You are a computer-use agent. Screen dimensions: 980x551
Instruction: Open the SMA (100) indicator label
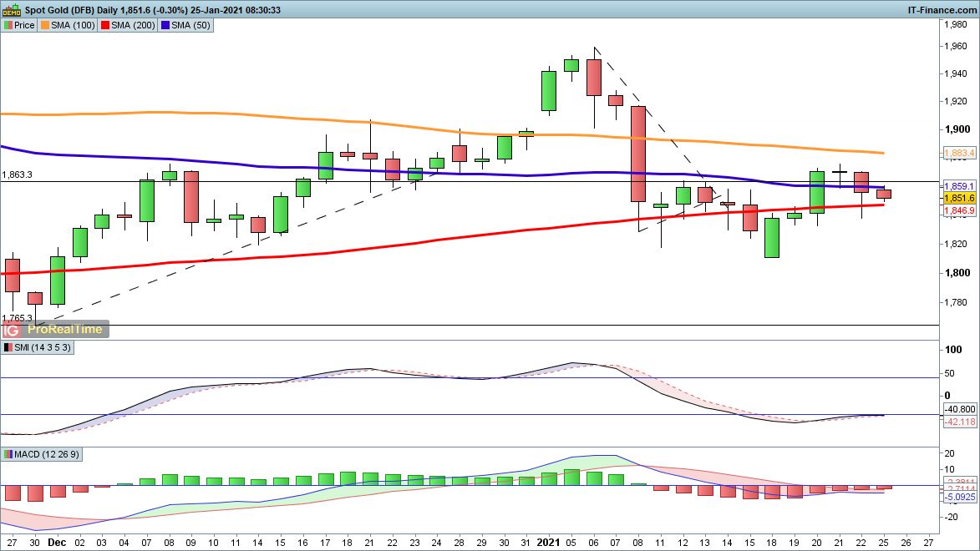pyautogui.click(x=74, y=26)
